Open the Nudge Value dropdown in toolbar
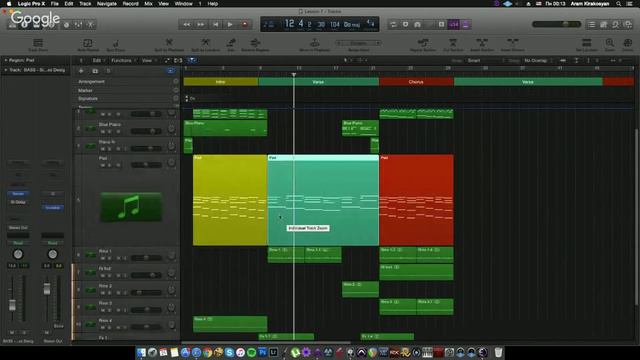640x360 pixels. click(359, 43)
